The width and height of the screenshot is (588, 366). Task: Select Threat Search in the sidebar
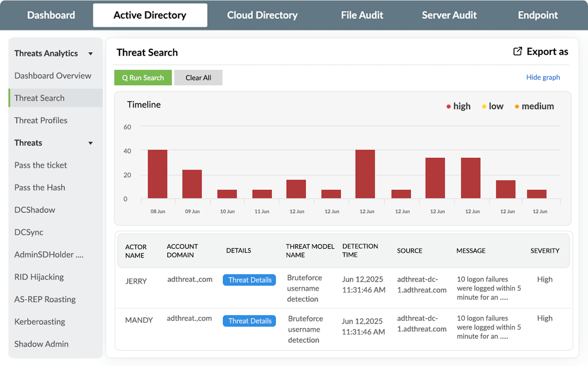56,98
